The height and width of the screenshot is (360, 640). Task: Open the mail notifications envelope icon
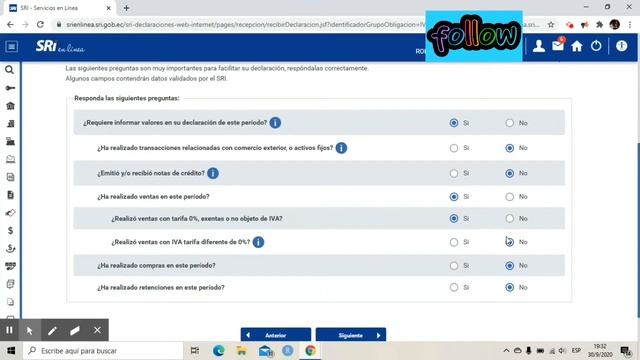(558, 45)
